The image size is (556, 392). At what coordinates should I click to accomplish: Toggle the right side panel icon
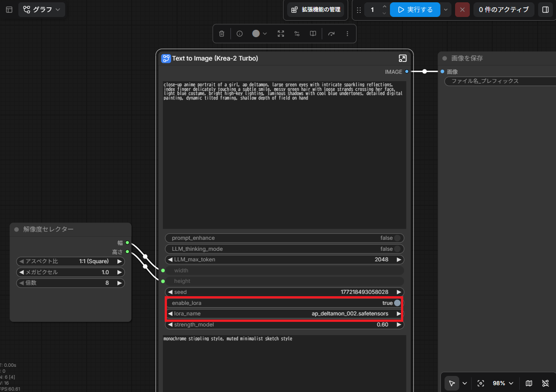[545, 10]
